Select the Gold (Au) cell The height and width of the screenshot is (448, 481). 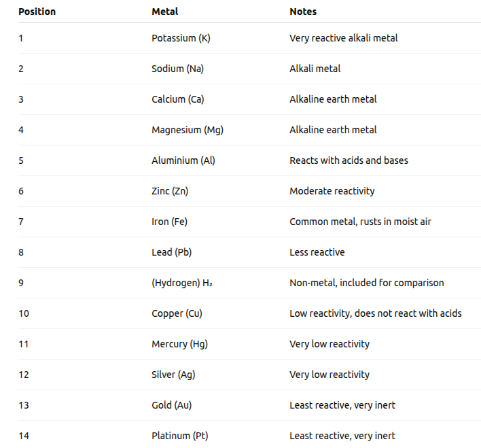(172, 405)
